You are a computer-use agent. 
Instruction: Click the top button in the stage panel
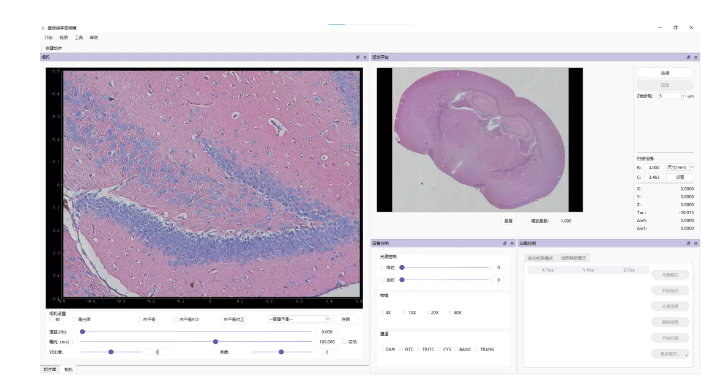(665, 73)
